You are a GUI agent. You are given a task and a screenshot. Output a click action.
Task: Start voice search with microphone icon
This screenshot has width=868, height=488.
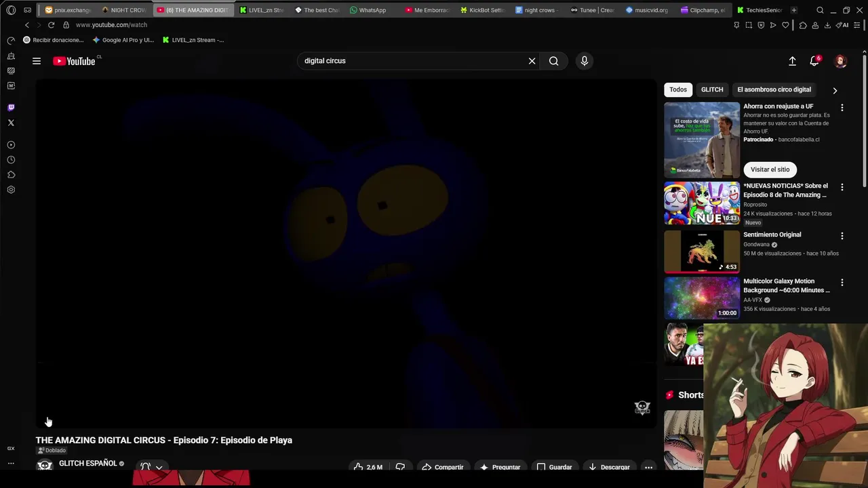(x=585, y=61)
